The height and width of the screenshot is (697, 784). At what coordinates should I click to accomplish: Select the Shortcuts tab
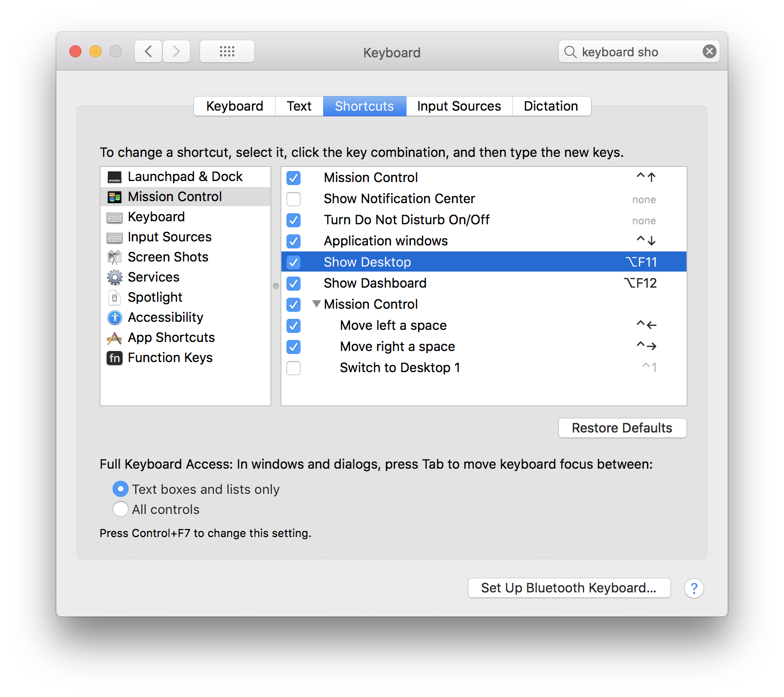364,106
